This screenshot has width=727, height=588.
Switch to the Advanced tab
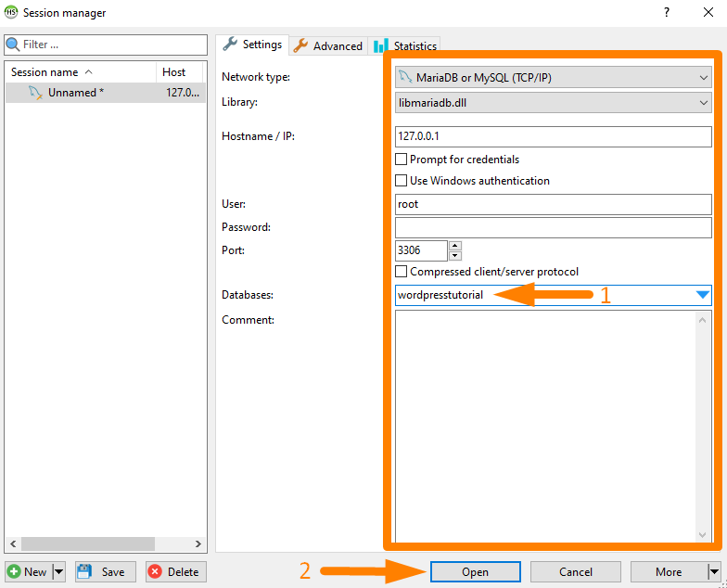point(328,46)
